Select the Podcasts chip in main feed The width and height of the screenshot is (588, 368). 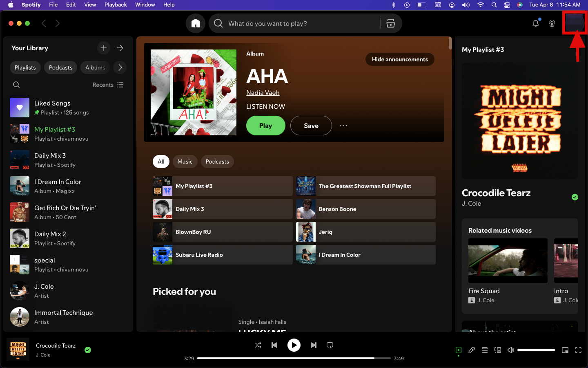point(217,162)
